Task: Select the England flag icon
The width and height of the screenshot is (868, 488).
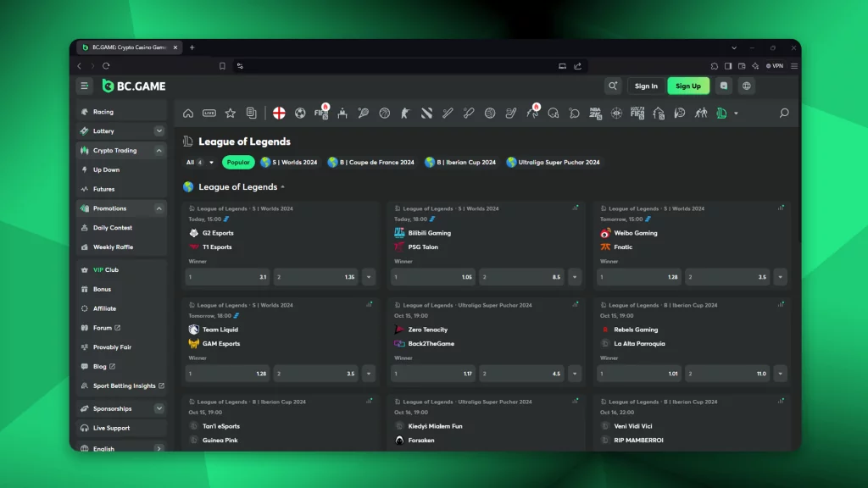Action: pos(279,113)
